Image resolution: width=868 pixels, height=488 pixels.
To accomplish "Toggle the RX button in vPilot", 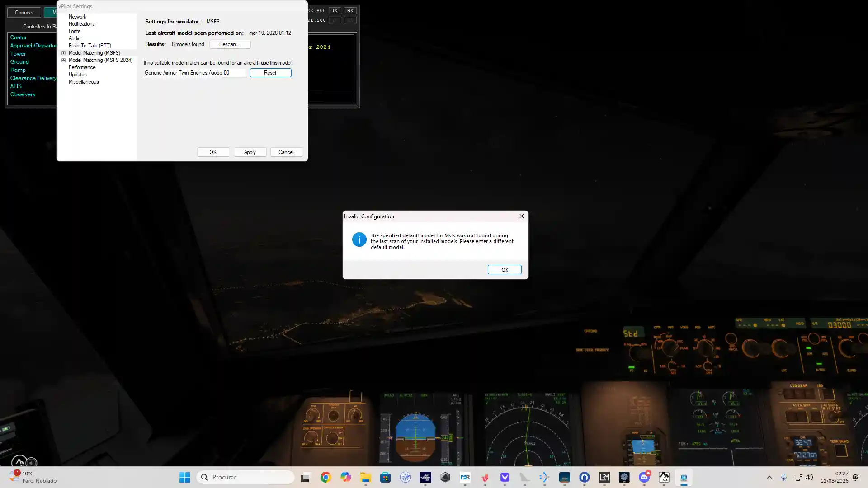I will [350, 11].
